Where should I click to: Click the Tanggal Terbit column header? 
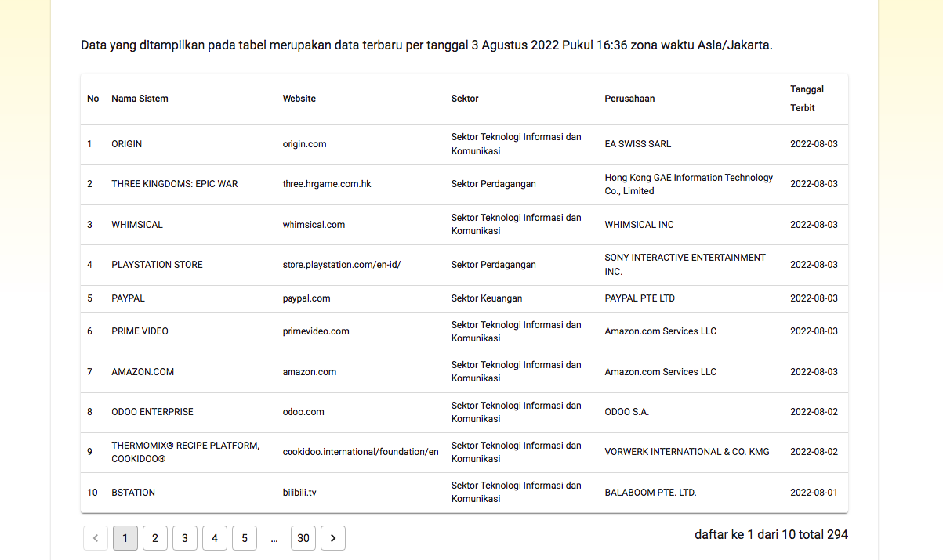click(x=807, y=99)
